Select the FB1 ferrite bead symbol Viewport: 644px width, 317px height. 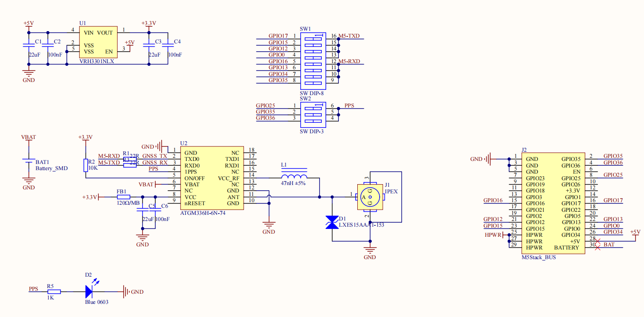pyautogui.click(x=123, y=197)
